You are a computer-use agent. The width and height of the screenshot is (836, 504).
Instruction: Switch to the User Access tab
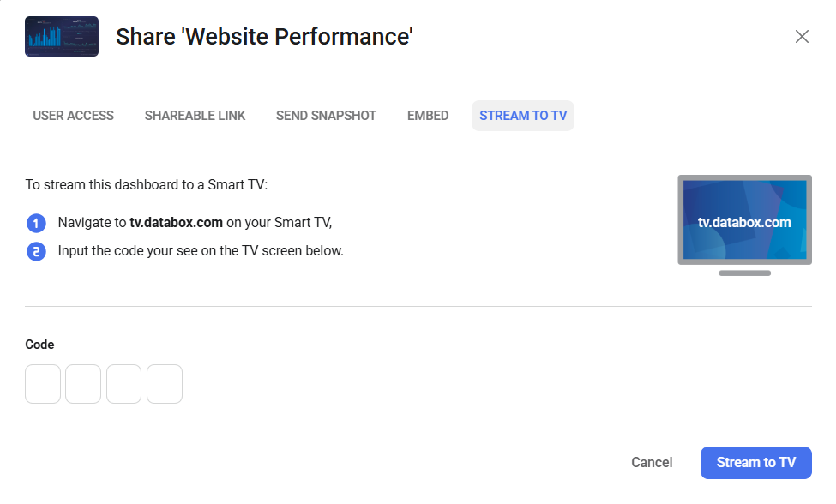(x=74, y=116)
